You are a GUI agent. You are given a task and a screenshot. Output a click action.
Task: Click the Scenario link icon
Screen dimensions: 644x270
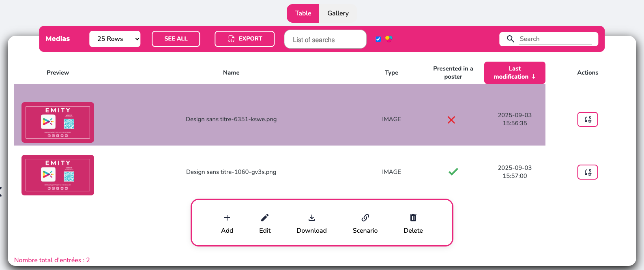pos(365,218)
